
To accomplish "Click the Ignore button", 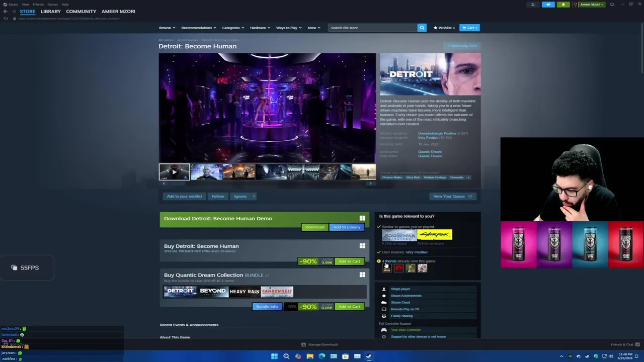I will click(x=240, y=196).
